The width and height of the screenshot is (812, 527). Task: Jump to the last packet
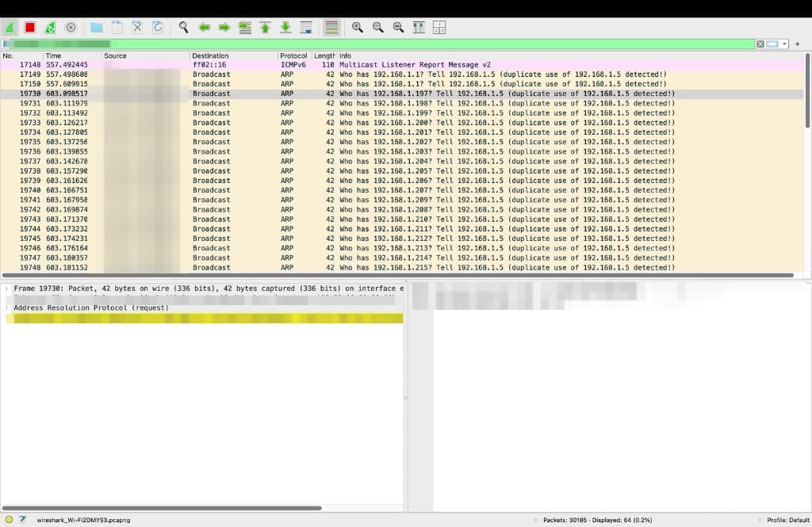pos(285,28)
